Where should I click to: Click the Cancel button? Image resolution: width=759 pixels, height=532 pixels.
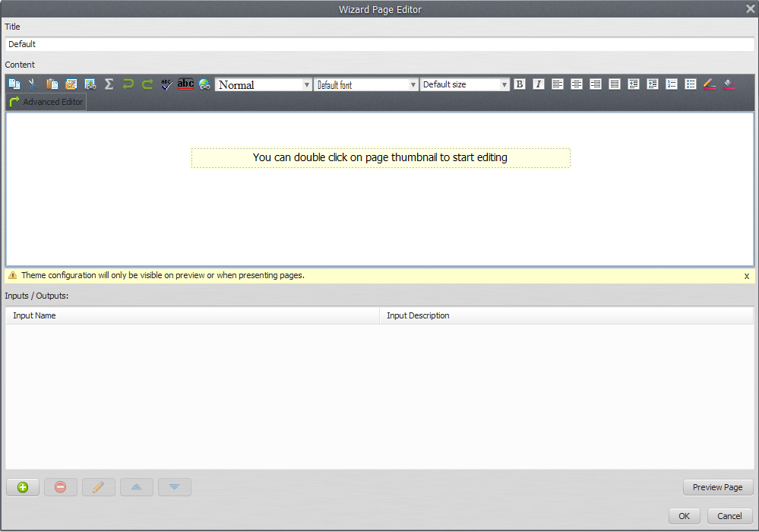[729, 516]
